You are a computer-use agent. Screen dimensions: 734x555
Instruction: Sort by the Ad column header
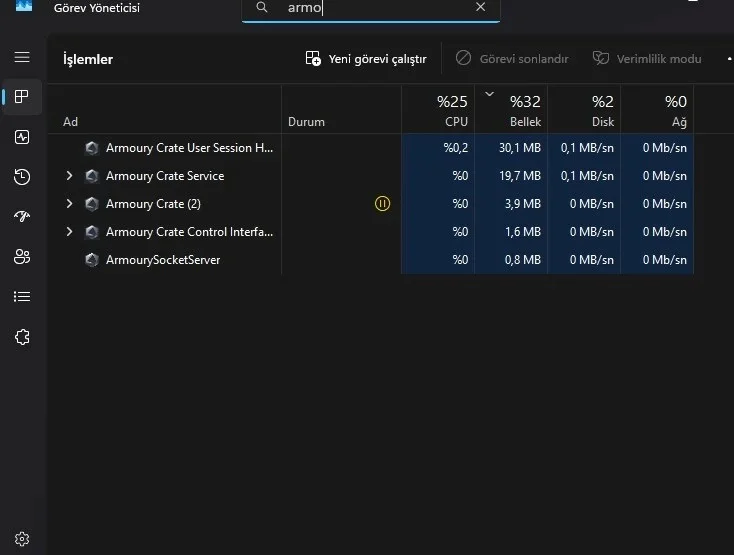[165, 109]
